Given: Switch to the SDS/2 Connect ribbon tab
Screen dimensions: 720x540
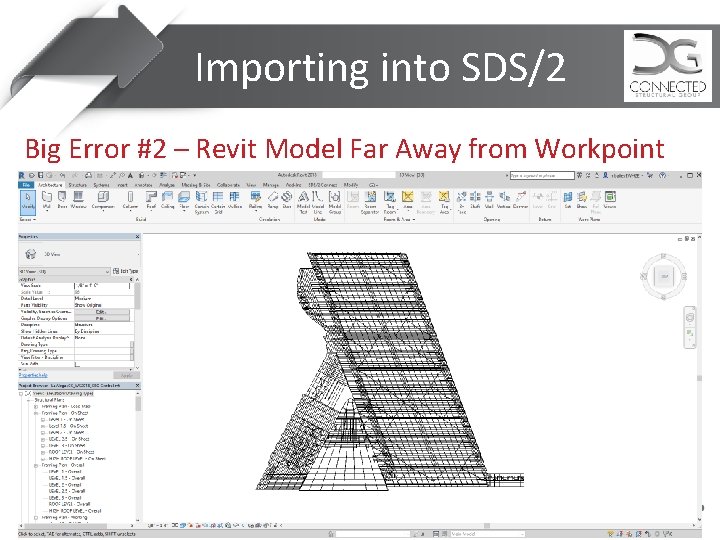Looking at the screenshot, I should point(322,185).
